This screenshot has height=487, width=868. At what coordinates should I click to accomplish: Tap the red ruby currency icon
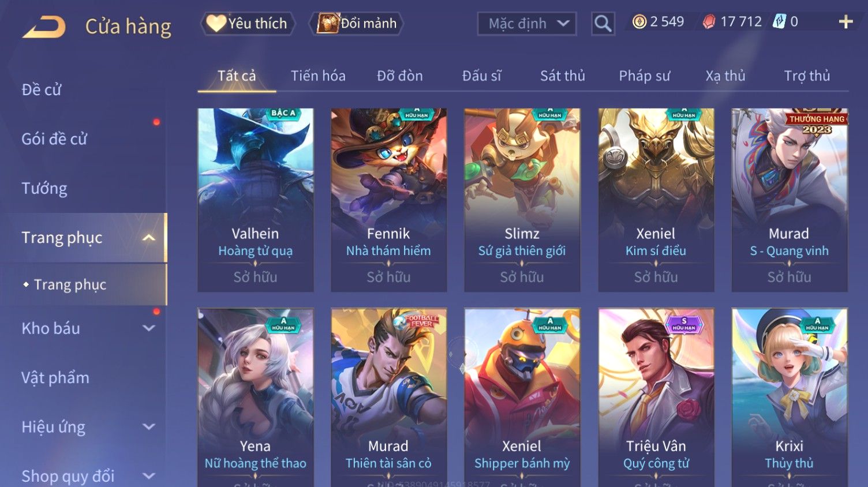[x=709, y=22]
